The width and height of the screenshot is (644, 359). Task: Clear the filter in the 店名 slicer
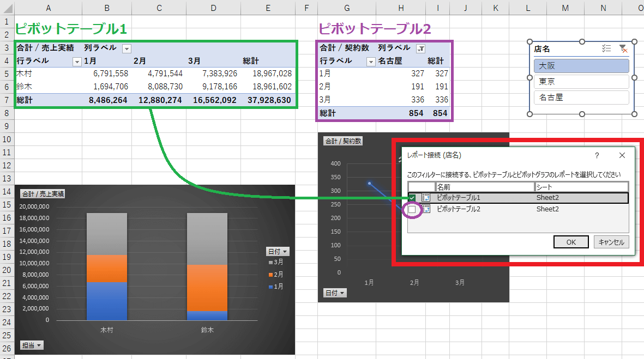[x=624, y=48]
